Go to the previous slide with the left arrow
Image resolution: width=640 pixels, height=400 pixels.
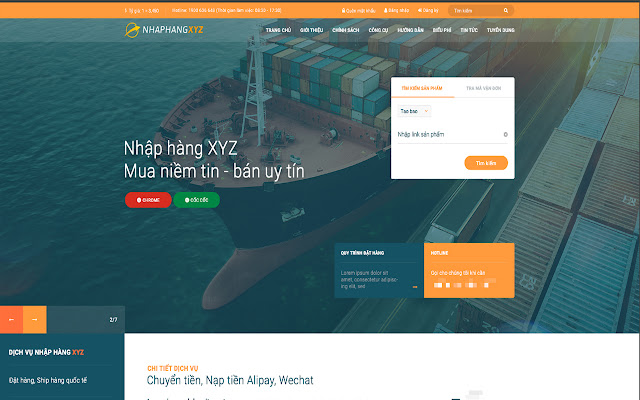pos(11,320)
